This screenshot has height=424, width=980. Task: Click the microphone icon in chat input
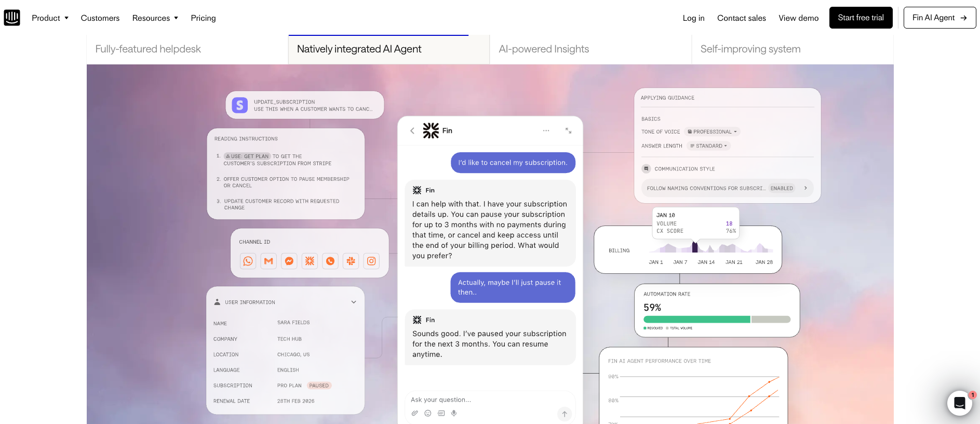pos(454,414)
